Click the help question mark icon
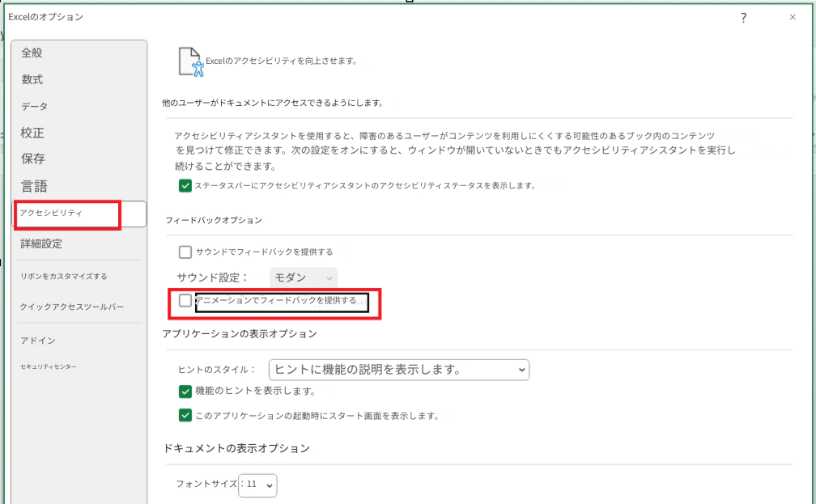Image resolution: width=816 pixels, height=504 pixels. [744, 18]
